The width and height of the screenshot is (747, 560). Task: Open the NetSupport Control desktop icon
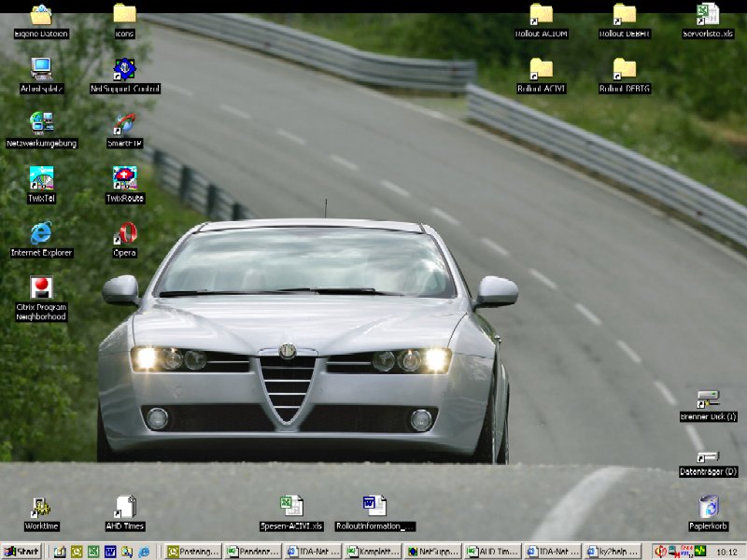coord(124,69)
